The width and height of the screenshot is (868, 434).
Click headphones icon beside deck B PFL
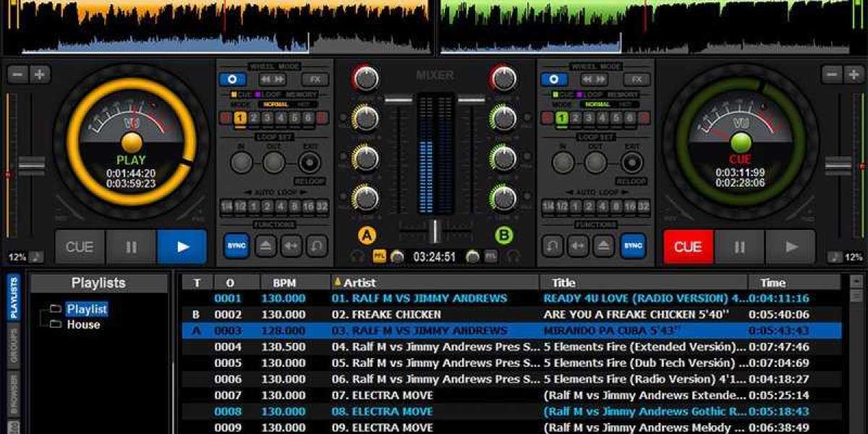coord(513,256)
